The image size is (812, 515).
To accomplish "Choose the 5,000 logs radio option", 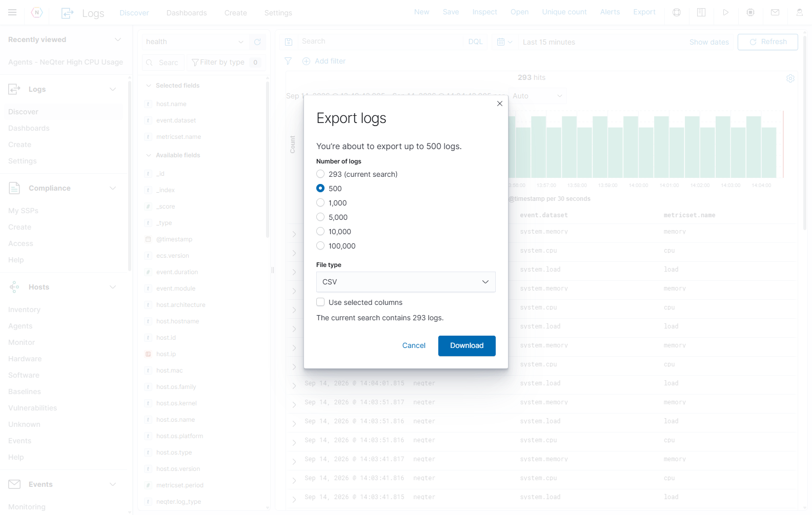I will [x=320, y=217].
